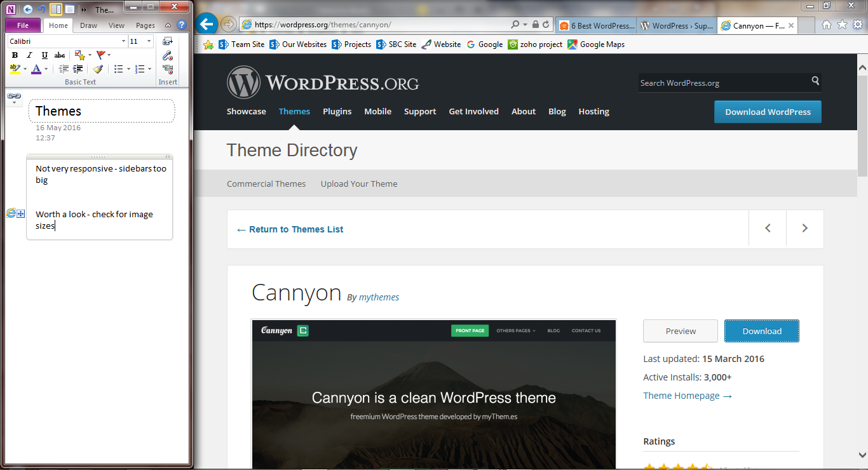This screenshot has height=470, width=868.
Task: Increase indent of the note text
Action: [78, 69]
